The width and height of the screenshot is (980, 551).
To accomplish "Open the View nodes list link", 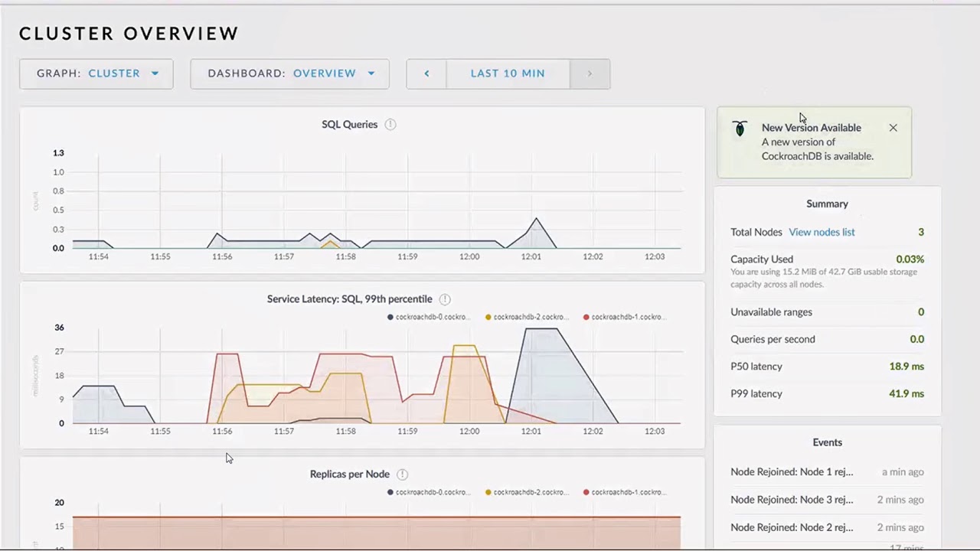I will point(822,232).
